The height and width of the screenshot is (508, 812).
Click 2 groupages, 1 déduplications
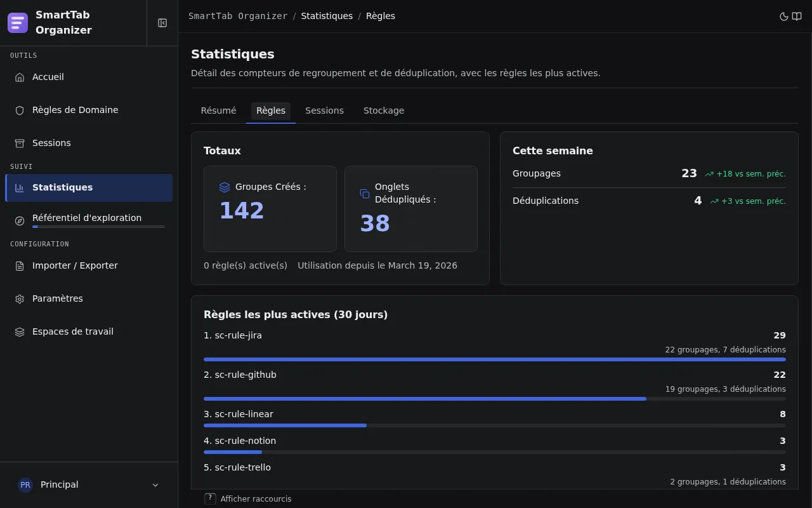pyautogui.click(x=728, y=482)
